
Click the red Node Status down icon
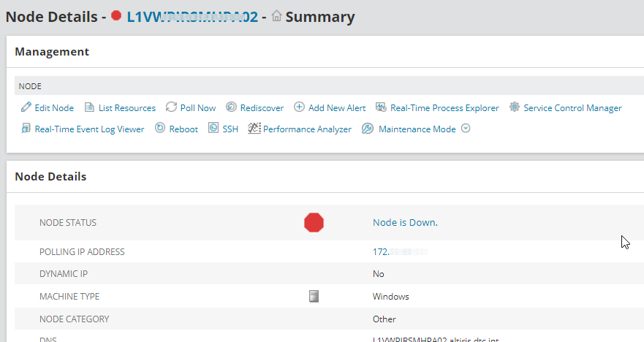314,223
